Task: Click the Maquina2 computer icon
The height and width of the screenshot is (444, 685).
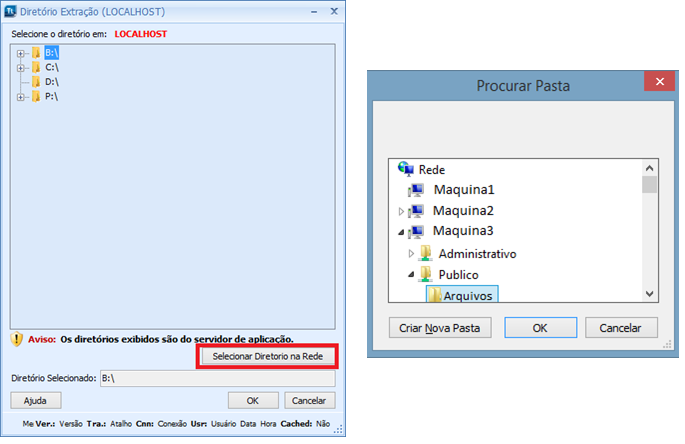Action: click(415, 211)
